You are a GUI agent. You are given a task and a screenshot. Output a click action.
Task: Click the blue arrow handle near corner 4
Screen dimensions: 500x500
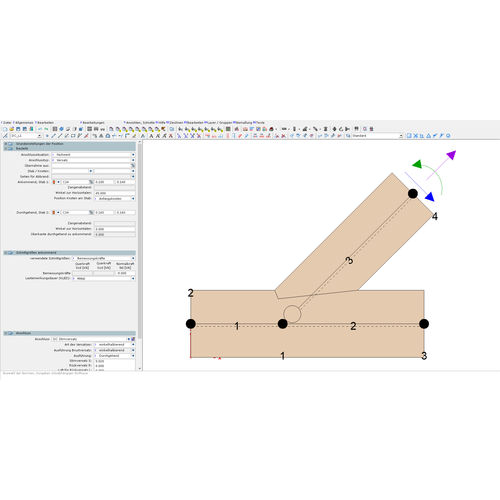(x=430, y=197)
